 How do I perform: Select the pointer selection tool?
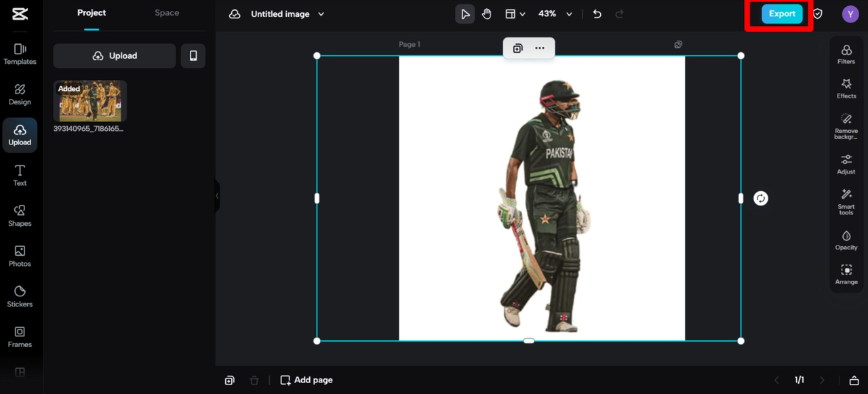pos(465,14)
